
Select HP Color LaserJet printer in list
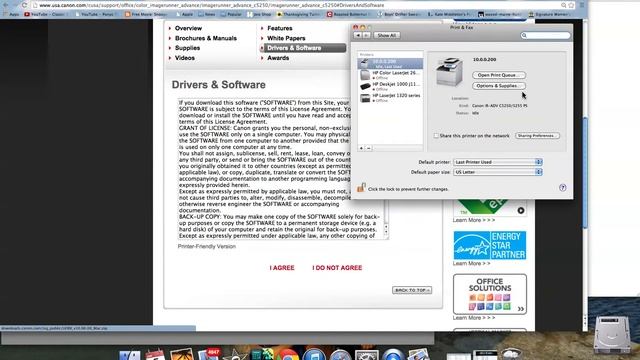(390, 75)
